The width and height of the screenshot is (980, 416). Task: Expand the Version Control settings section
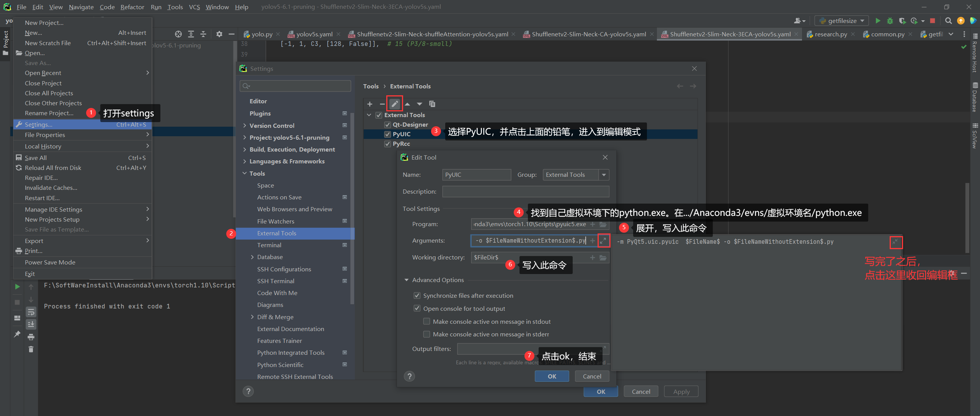coord(245,126)
